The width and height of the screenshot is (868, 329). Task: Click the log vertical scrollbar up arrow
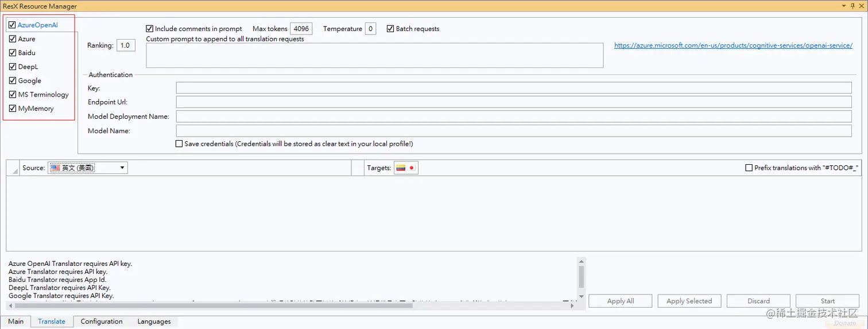click(581, 261)
